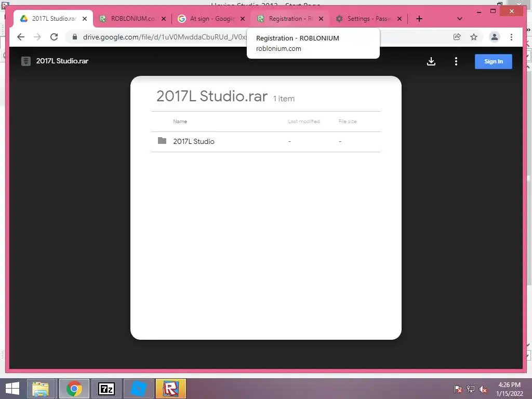This screenshot has height=399, width=532.
Task: Click the muted volume tray icon
Action: [x=483, y=389]
